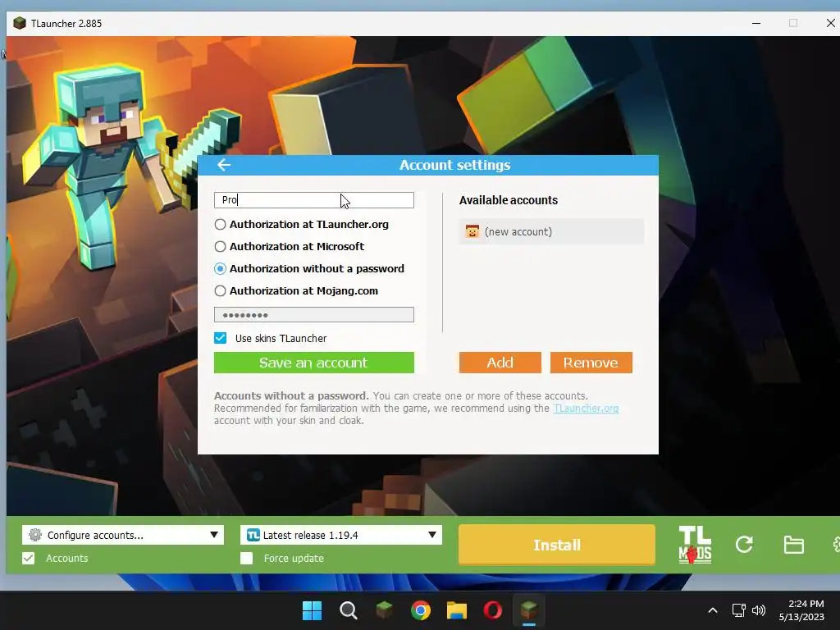Toggle Use skins TLauncher checkbox
Viewport: 840px width, 630px height.
coord(220,338)
